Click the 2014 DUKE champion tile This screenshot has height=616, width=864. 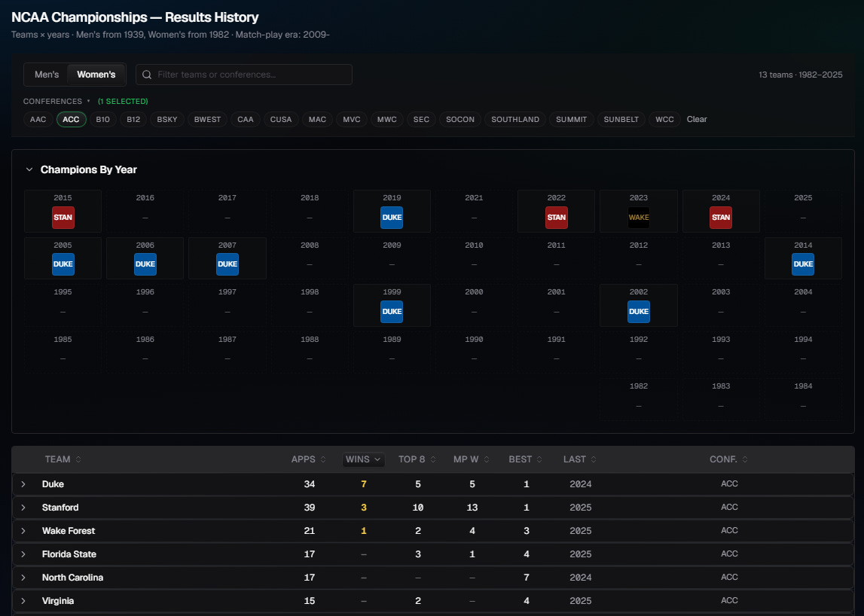pos(803,258)
